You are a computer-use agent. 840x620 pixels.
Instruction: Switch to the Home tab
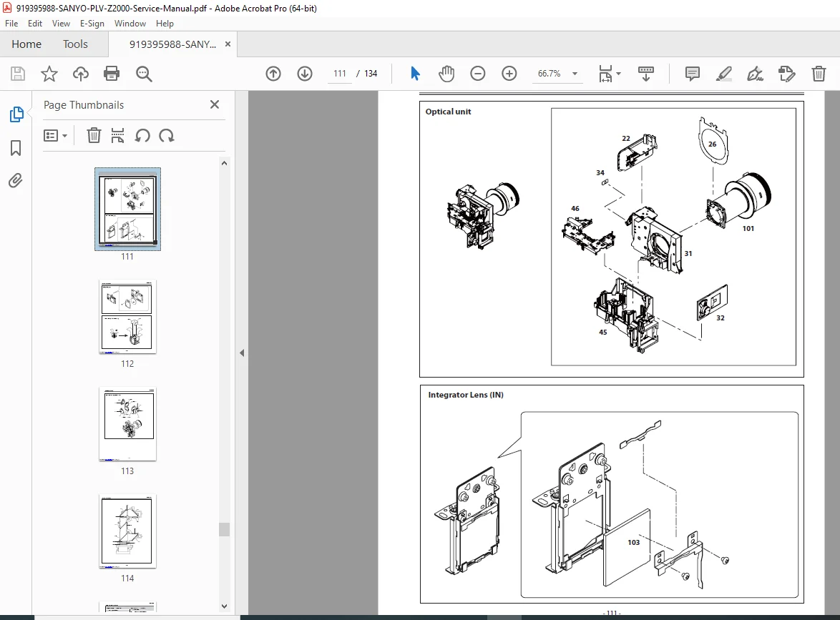[x=26, y=44]
